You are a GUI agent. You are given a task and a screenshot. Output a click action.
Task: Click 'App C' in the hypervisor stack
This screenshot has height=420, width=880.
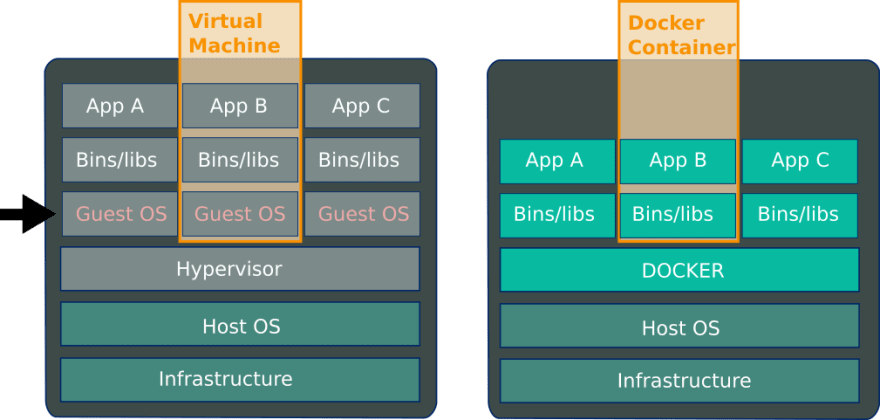coord(362,106)
